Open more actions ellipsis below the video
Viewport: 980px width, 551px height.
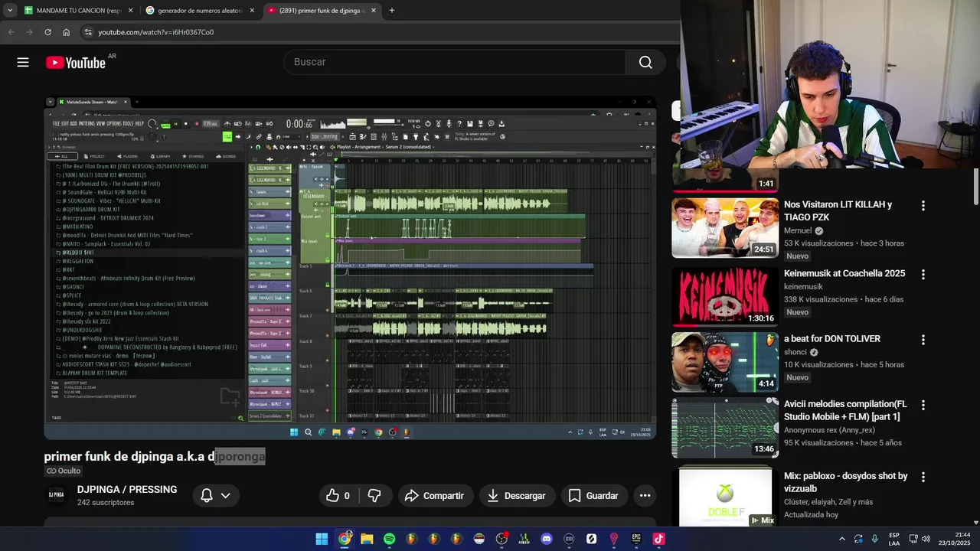pyautogui.click(x=645, y=496)
